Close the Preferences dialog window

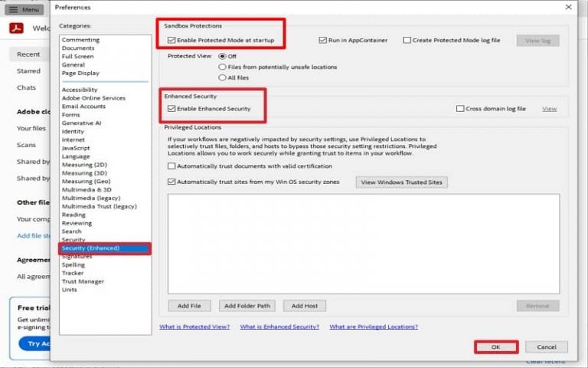pyautogui.click(x=567, y=7)
